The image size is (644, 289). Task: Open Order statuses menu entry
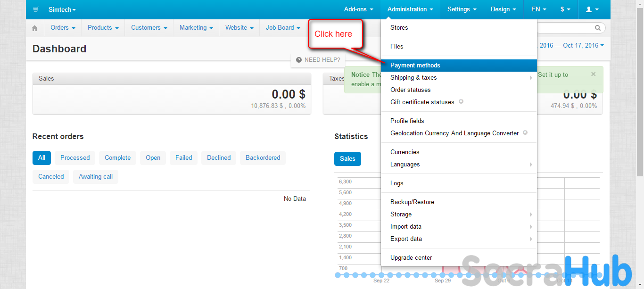[410, 90]
